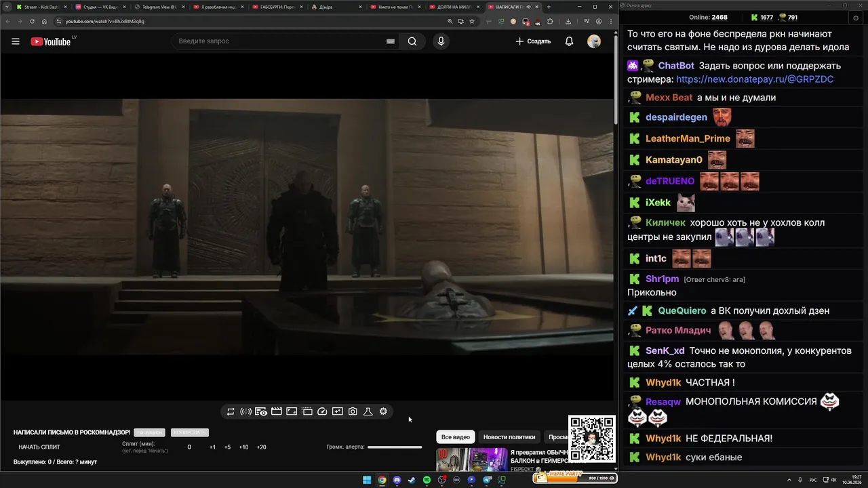Click the dashed window icon in the player toolbar
This screenshot has height=488, width=868.
[307, 411]
